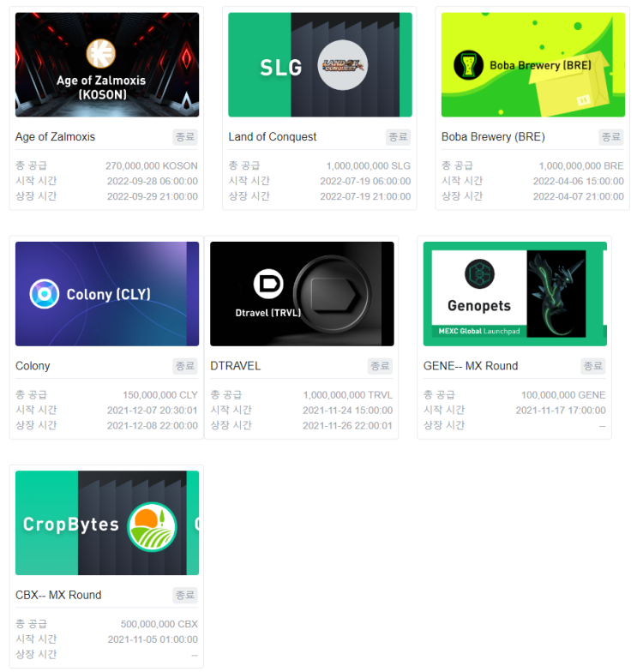Click the Genopets dragon creature artwork
The width and height of the screenshot is (637, 672).
click(556, 294)
